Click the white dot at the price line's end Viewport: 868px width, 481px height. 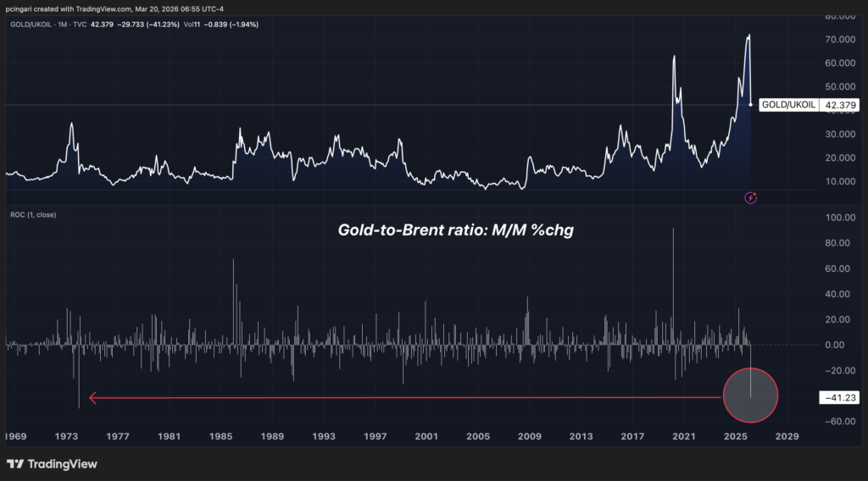coord(752,104)
